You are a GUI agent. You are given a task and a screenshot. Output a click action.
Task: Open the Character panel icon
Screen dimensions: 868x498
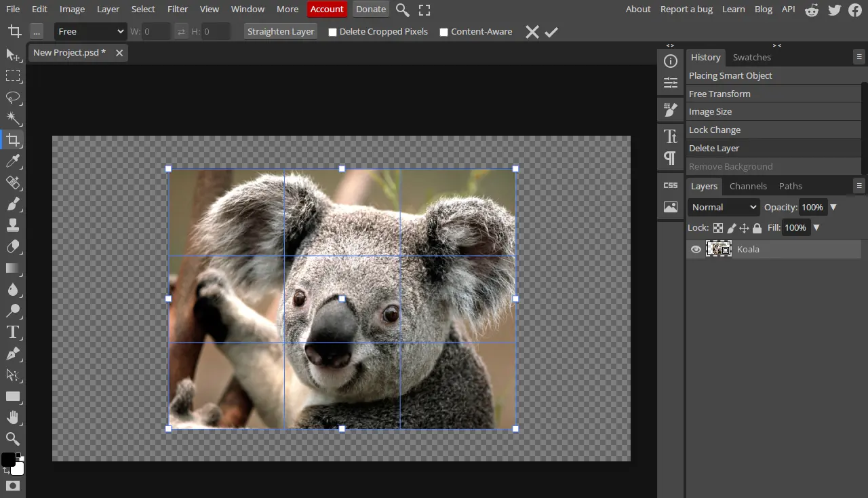coord(671,136)
